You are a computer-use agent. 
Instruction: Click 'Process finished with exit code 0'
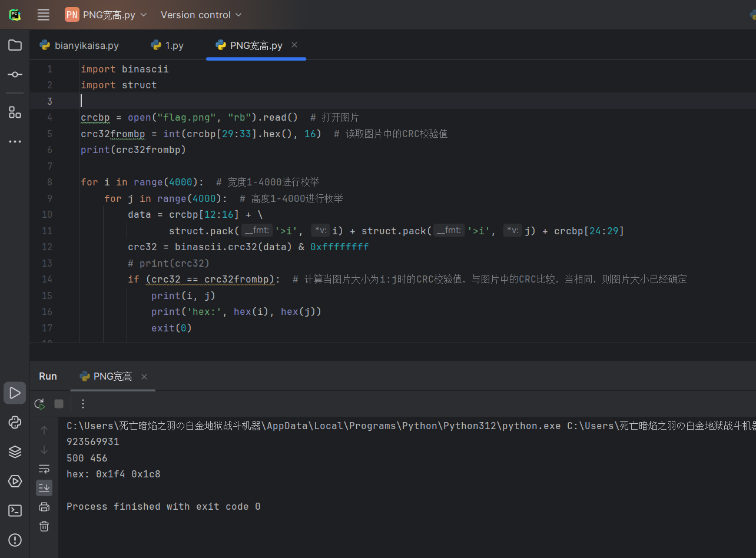tap(164, 506)
